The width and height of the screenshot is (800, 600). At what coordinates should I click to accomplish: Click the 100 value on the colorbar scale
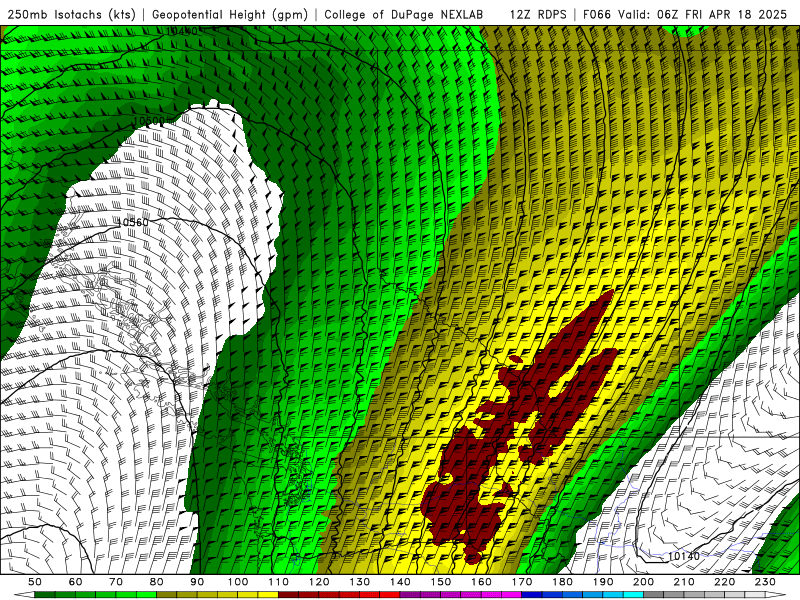(x=238, y=582)
